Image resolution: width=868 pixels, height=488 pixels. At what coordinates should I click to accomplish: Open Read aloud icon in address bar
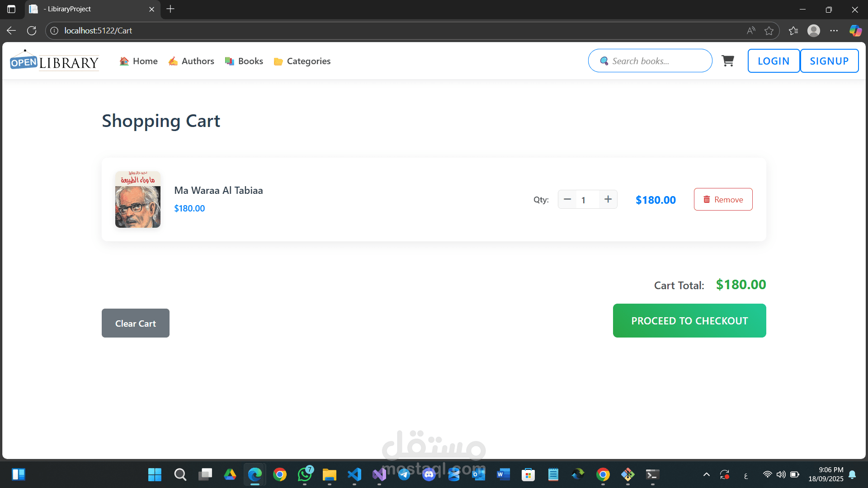[751, 30]
